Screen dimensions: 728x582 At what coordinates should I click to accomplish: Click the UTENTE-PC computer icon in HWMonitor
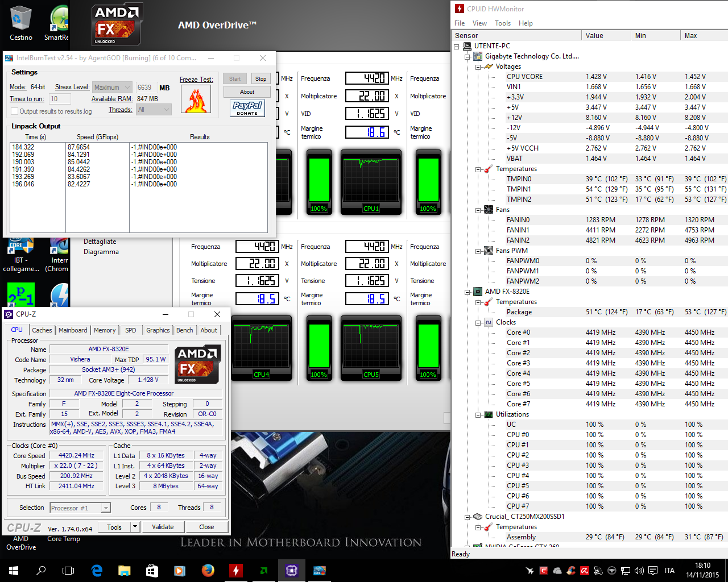[468, 46]
